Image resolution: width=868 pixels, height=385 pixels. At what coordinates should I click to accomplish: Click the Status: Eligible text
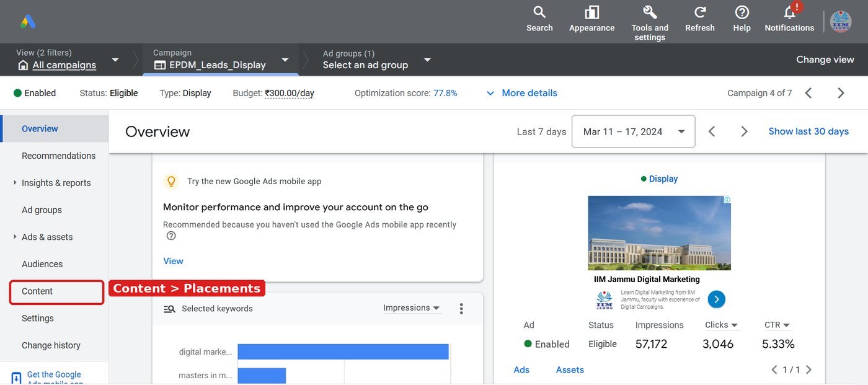108,93
